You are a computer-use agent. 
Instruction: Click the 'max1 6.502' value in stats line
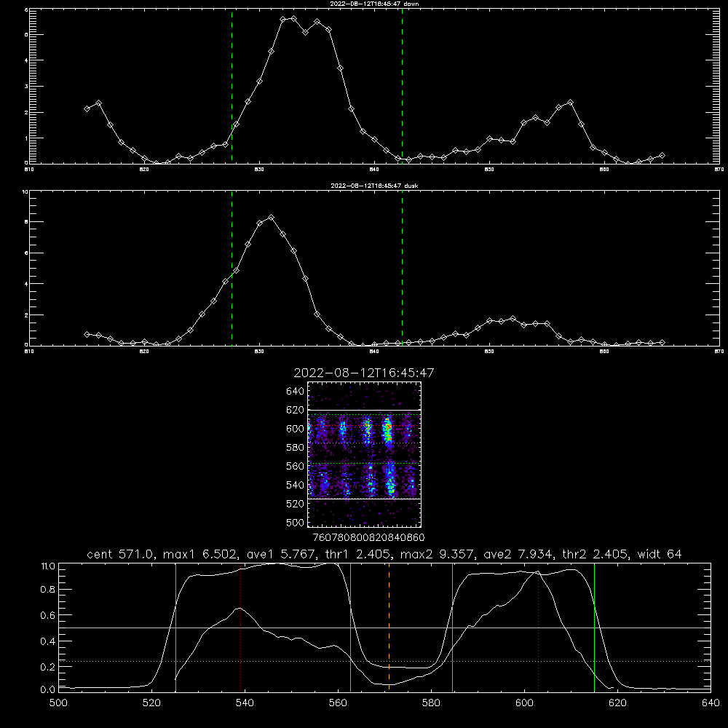point(198,554)
